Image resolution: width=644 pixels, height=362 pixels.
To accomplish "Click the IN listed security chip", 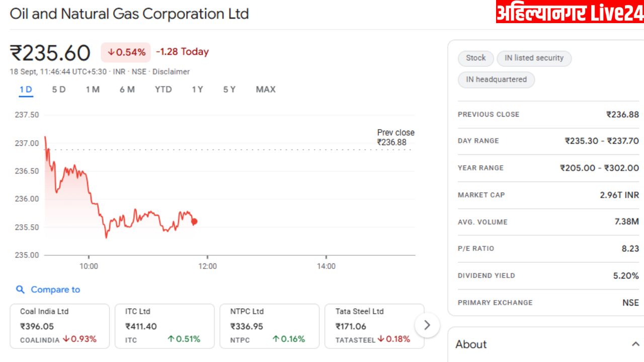I will point(534,58).
